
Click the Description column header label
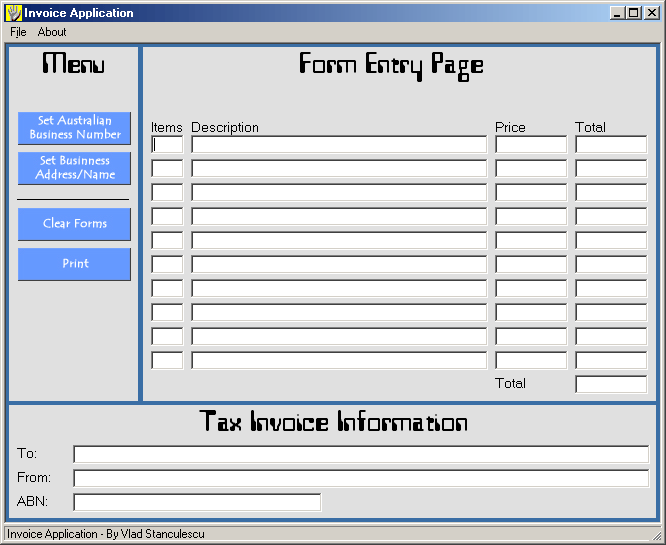tap(225, 127)
